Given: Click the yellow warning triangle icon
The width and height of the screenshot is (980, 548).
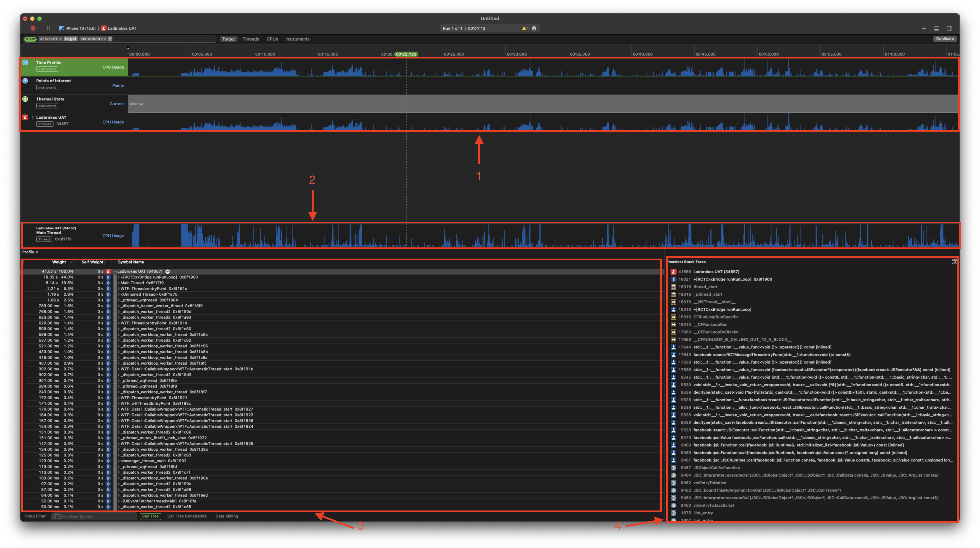Looking at the screenshot, I should (x=524, y=28).
